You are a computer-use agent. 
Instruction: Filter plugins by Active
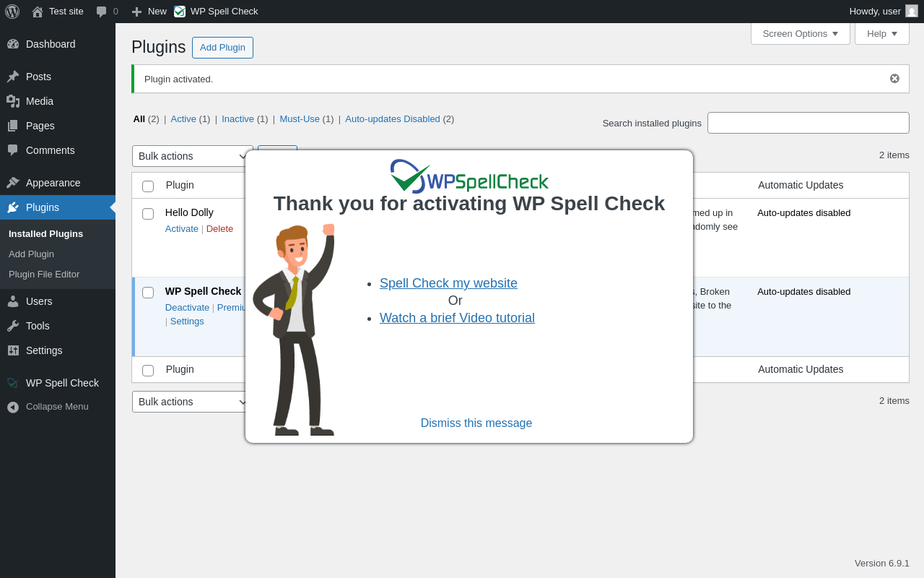click(183, 118)
